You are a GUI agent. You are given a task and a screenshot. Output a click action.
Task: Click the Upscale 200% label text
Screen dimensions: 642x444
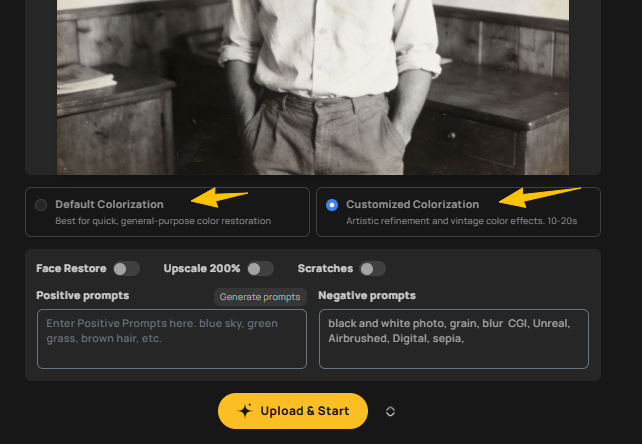[202, 268]
